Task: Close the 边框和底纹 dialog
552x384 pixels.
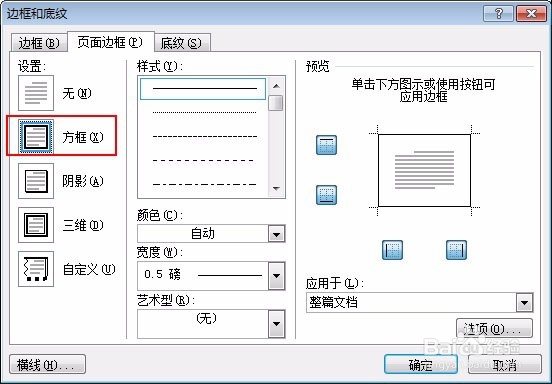Action: click(x=531, y=14)
